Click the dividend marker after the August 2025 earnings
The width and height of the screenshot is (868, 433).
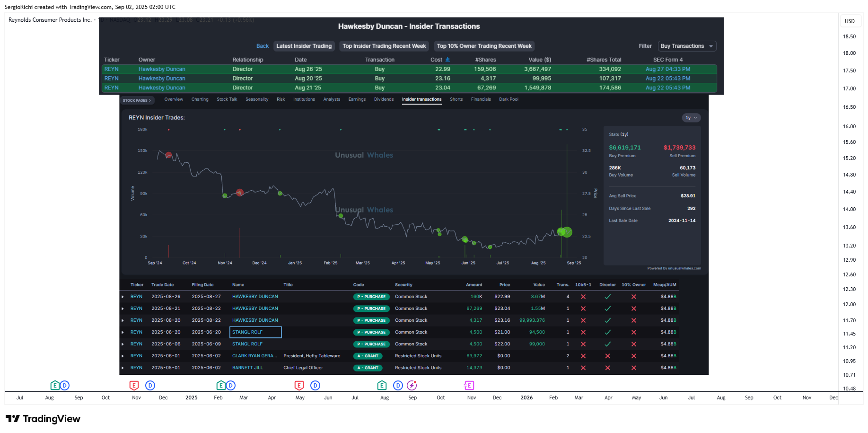[x=398, y=386]
